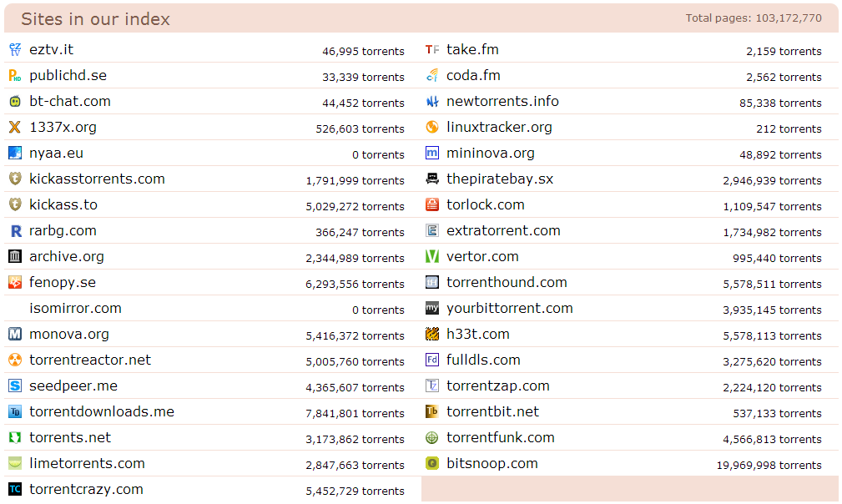Click the mininova.org m icon

click(432, 153)
